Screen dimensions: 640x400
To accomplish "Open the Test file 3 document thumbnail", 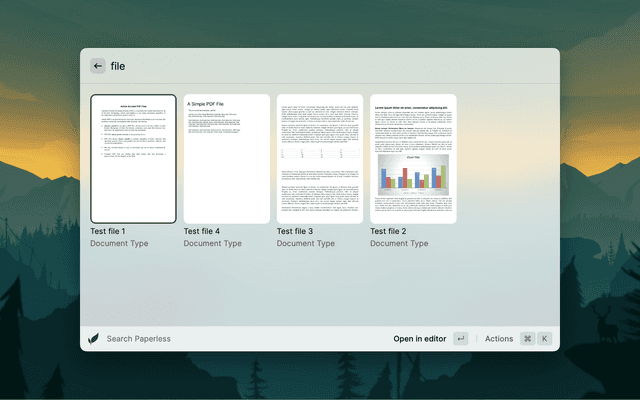I will tap(320, 159).
